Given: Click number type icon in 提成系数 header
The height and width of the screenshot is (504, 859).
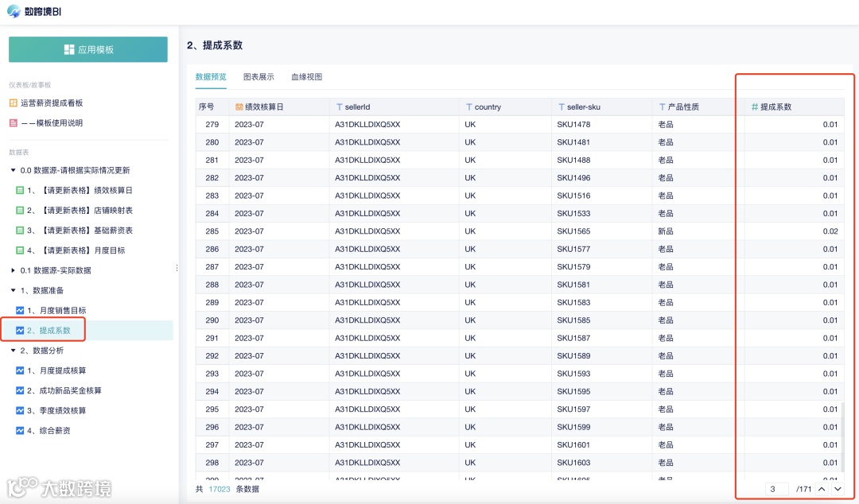Looking at the screenshot, I should click(x=754, y=107).
